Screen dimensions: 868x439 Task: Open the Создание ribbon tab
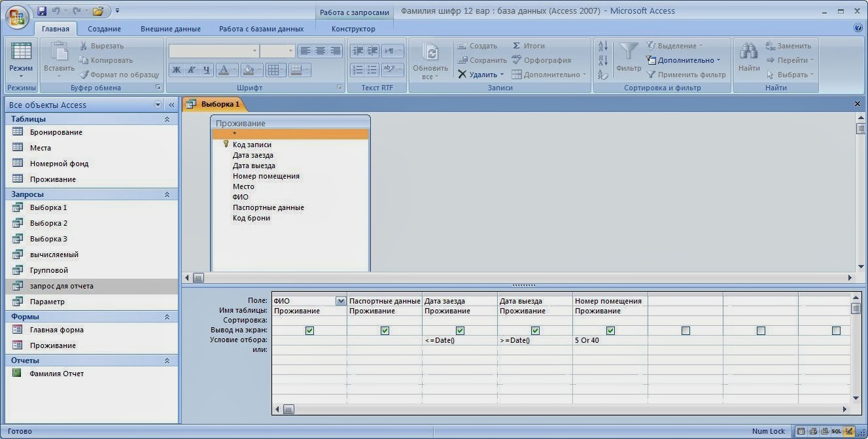[x=105, y=29]
